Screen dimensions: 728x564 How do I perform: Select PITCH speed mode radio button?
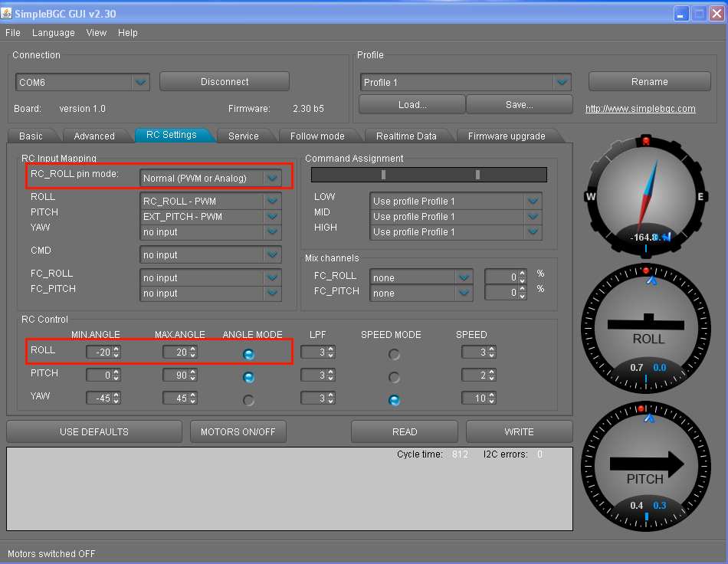(394, 377)
